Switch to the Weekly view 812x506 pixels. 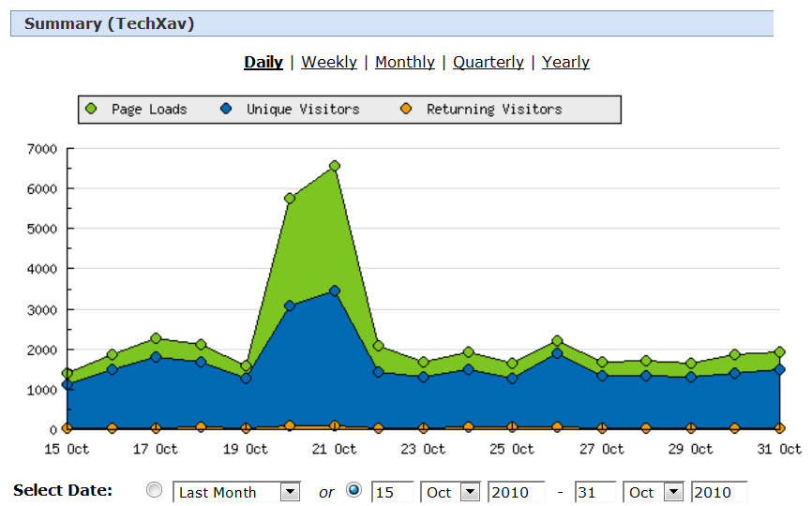[329, 62]
